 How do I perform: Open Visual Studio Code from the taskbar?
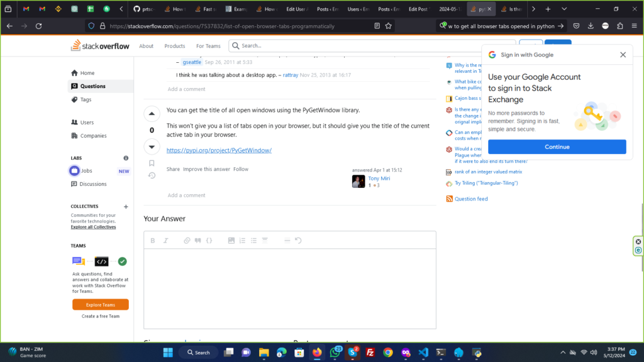(x=423, y=353)
